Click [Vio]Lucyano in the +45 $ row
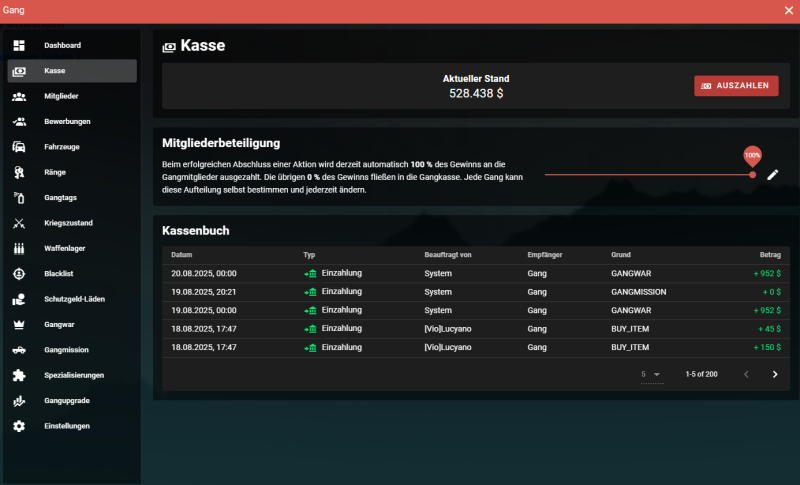Viewport: 800px width, 485px height. [448, 329]
